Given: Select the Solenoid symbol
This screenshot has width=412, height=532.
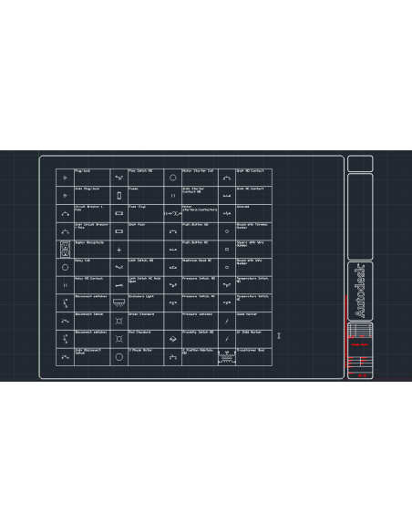Looking at the screenshot, I should [x=227, y=214].
